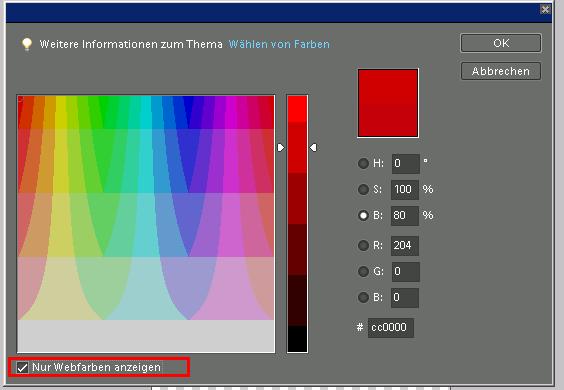This screenshot has width=564, height=390.
Task: Click the lightbulb tip icon
Action: coord(27,45)
